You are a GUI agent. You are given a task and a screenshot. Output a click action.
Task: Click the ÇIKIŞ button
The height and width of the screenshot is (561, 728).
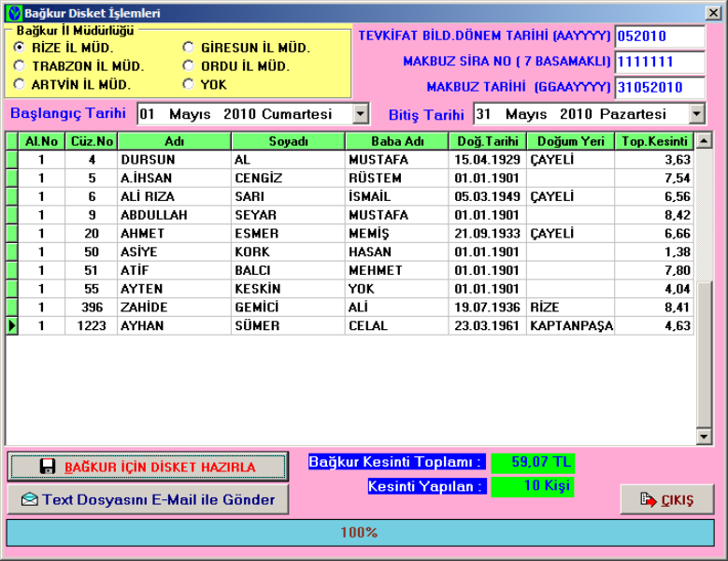(x=666, y=499)
